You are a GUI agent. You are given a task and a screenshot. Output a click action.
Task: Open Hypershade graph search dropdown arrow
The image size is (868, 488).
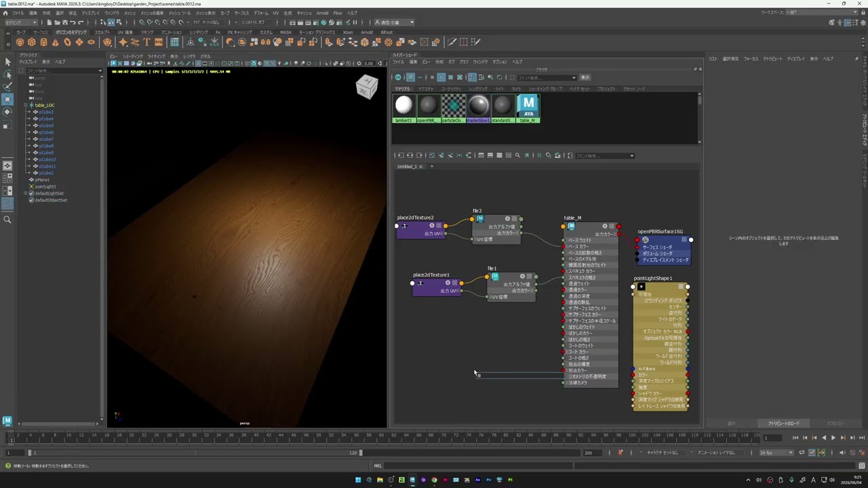point(632,156)
